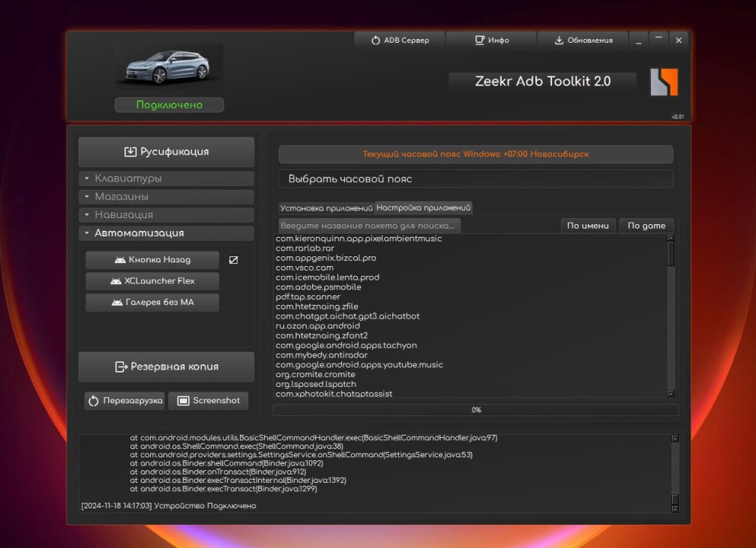Toggle checkbox next to Кнопка Назад
The image size is (756, 548).
point(233,260)
